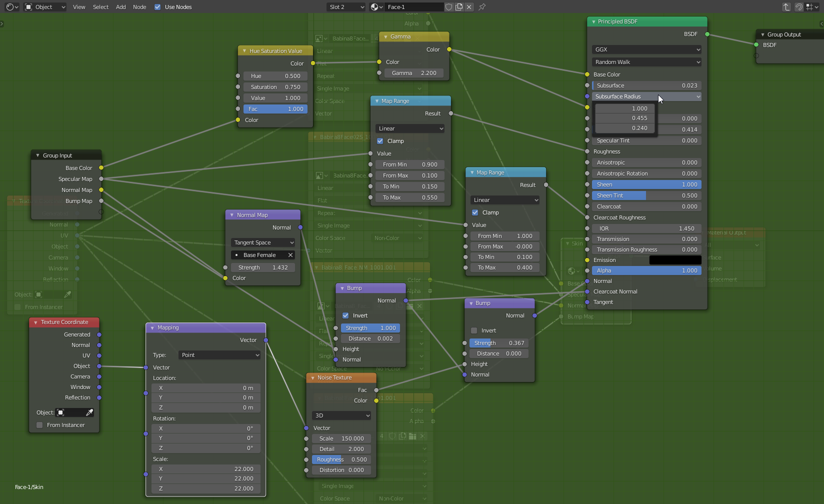This screenshot has width=824, height=504.
Task: Adjust the Alpha slider in Principled BSDF
Action: point(646,270)
